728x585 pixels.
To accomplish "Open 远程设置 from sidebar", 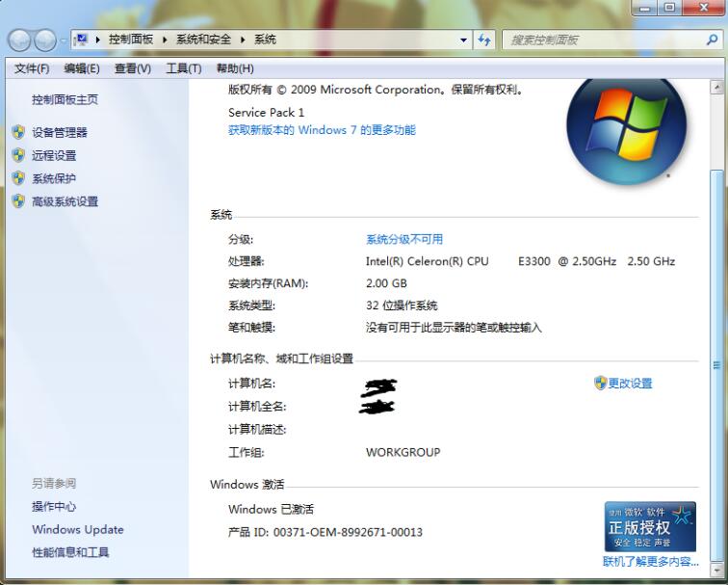I will coord(54,156).
